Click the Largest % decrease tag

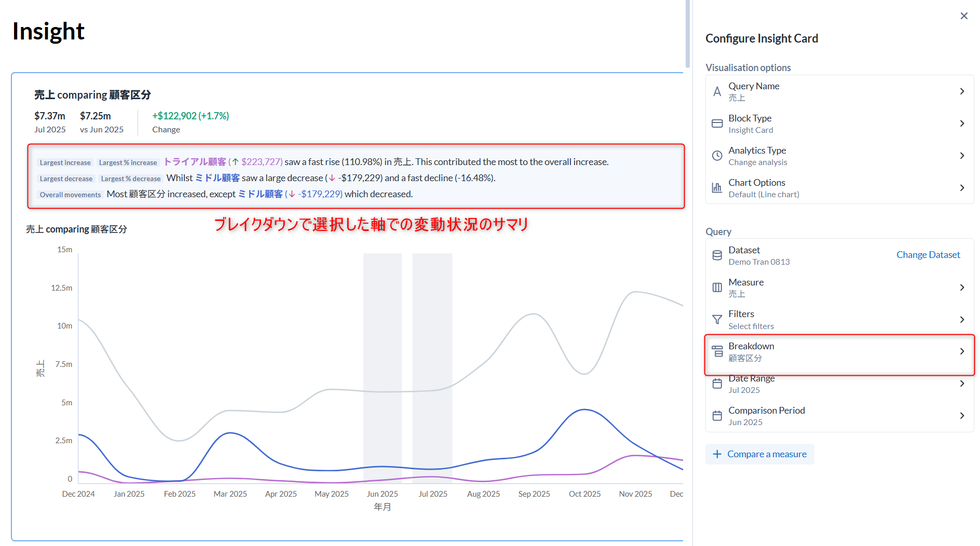pos(131,179)
